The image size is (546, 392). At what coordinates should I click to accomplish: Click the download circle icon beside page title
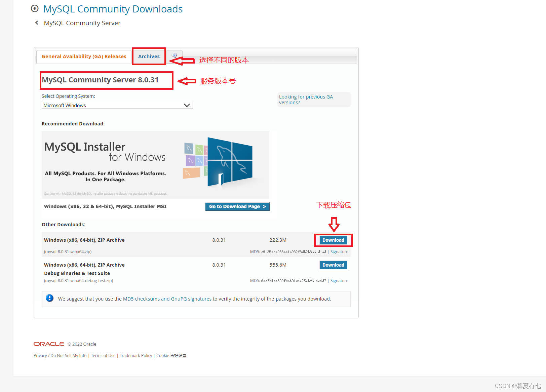pos(35,9)
